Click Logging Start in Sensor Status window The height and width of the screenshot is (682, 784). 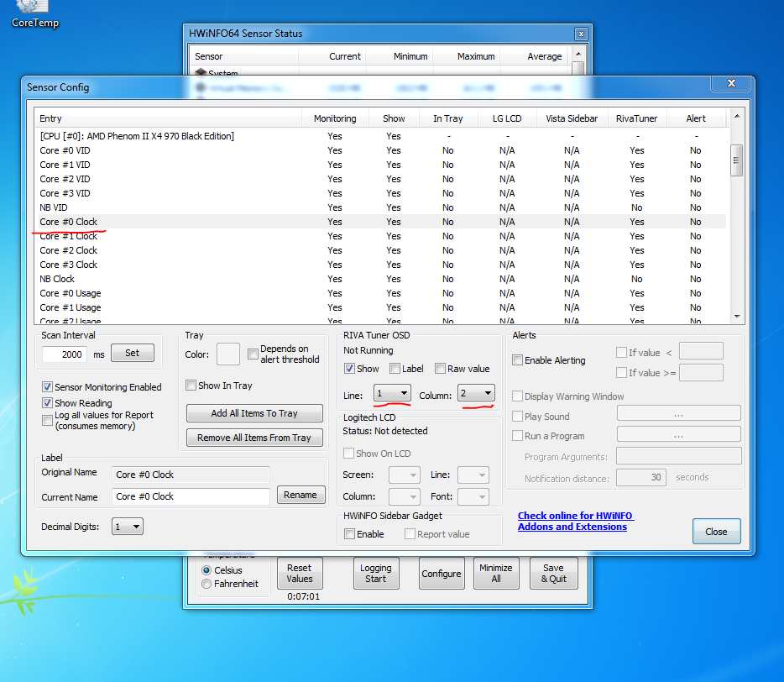point(376,574)
